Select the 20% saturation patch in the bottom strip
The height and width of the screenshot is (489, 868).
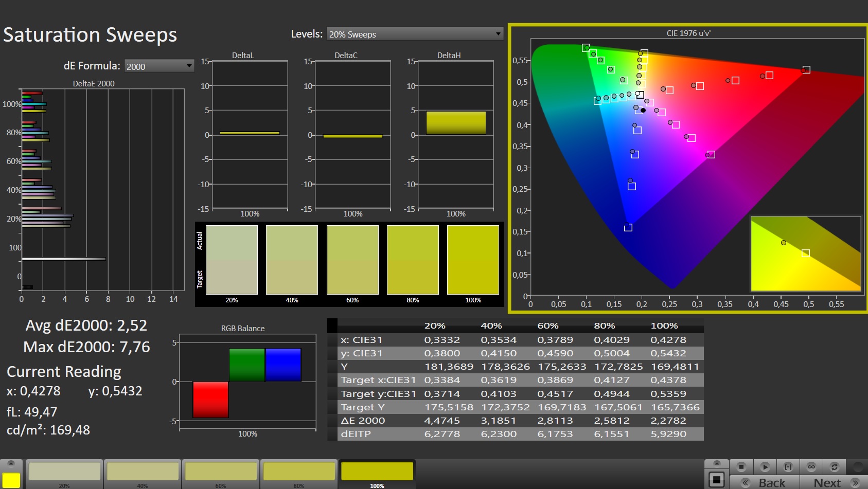(x=64, y=474)
